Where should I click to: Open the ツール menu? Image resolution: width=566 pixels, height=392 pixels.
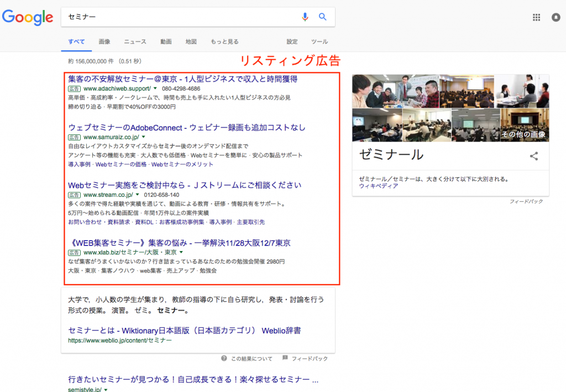click(x=319, y=41)
